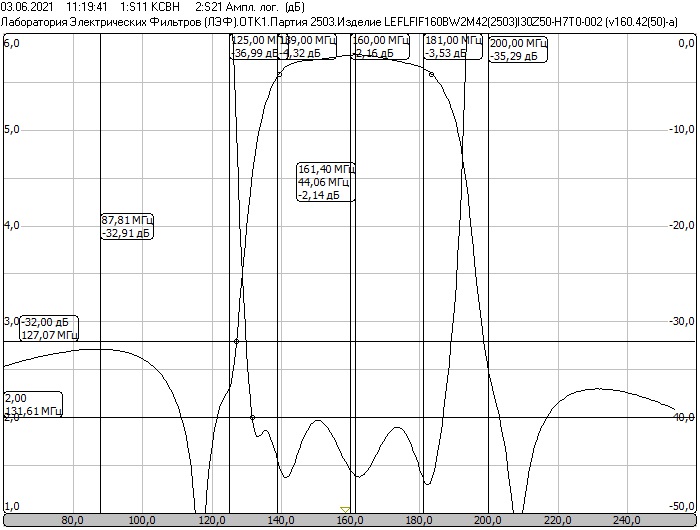This screenshot has width=700, height=530.
Task: Click the 03.06.2021 date stamp
Action: [27, 6]
